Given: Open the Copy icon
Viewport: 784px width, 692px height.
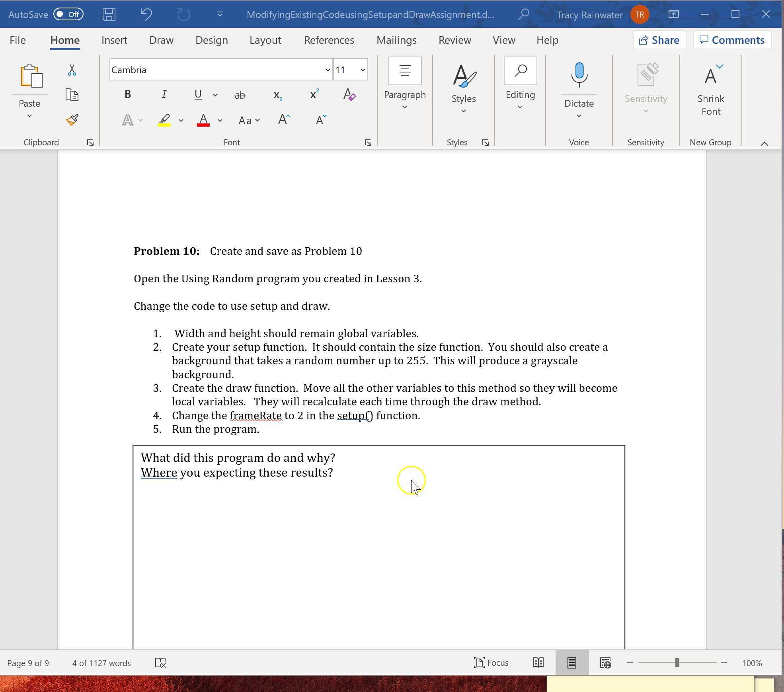Looking at the screenshot, I should tap(72, 95).
